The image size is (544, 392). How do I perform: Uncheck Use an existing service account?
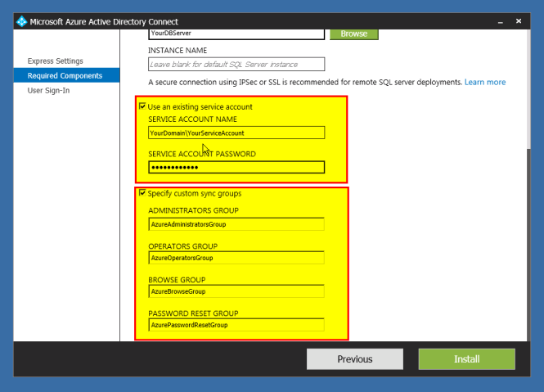pos(142,106)
